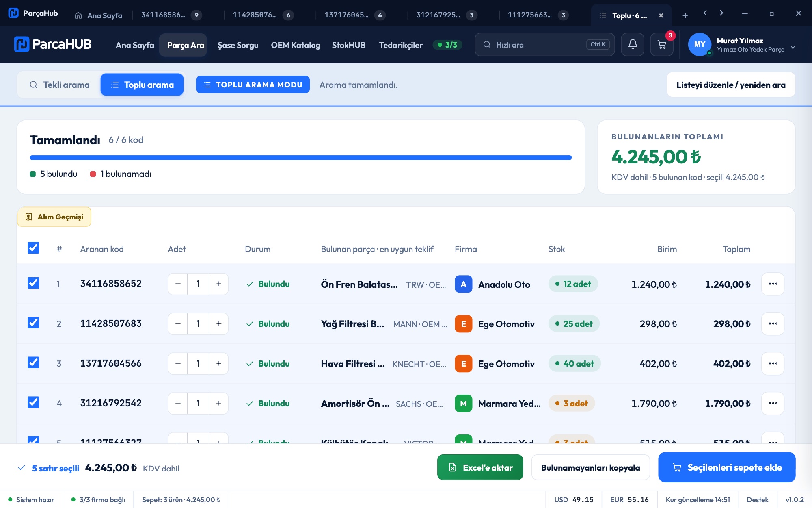Click Excel'e aktar button
Viewport: 812px width, 508px height.
click(480, 467)
